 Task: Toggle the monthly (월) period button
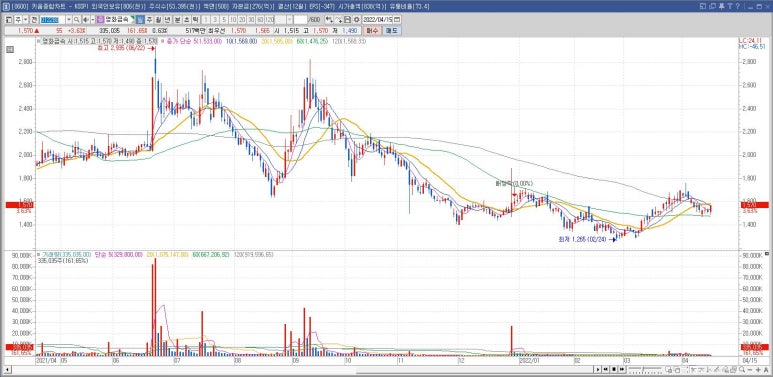point(158,20)
